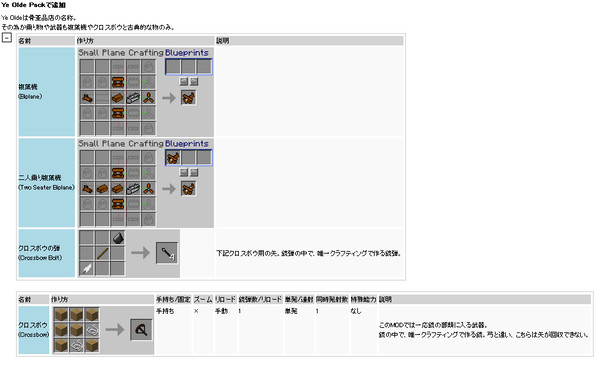Click the '×' value under the ズーム column
Viewport: 600px width, 365px height.
click(x=196, y=311)
